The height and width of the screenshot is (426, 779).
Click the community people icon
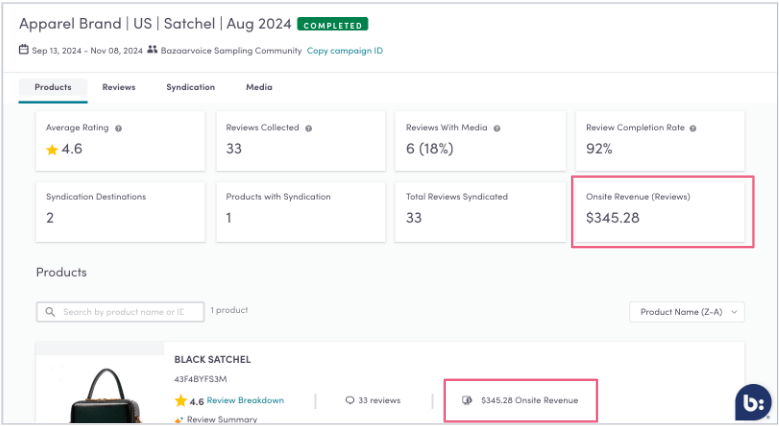click(152, 50)
